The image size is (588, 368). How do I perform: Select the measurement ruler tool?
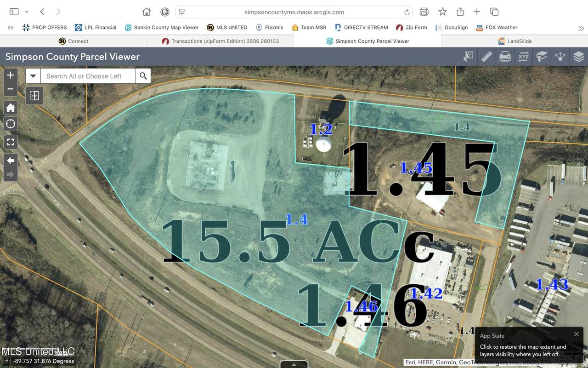486,57
